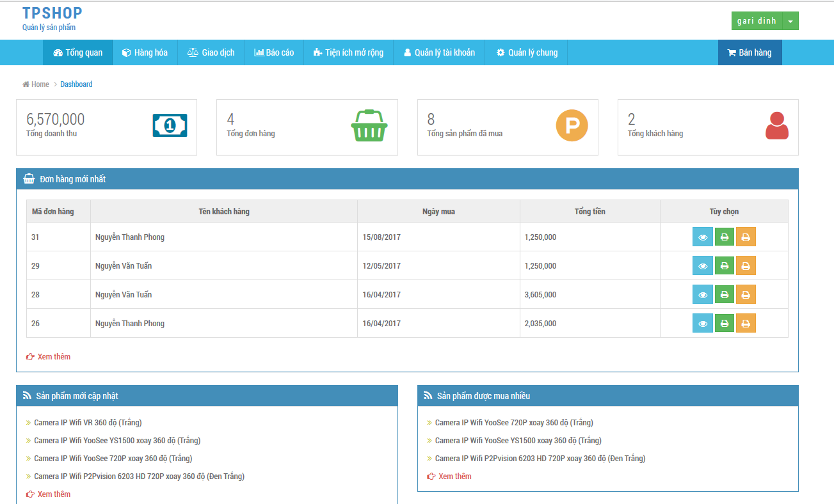Image resolution: width=834 pixels, height=504 pixels.
Task: Switch to the Hàng hóa tab
Action: coord(145,52)
